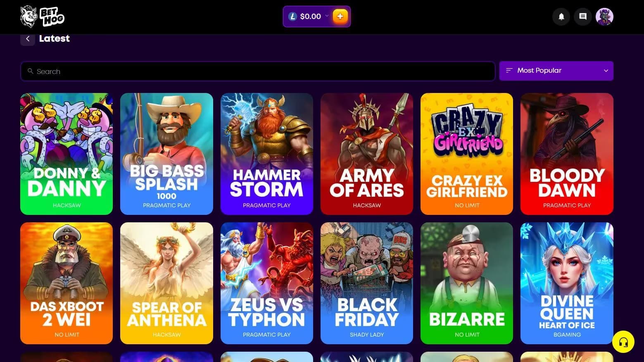644x362 pixels.
Task: Click the Litecoin currency icon
Action: click(292, 17)
